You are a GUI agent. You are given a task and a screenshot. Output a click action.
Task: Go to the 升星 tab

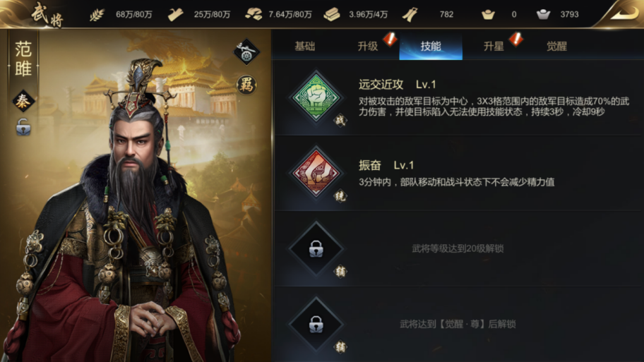tap(494, 46)
